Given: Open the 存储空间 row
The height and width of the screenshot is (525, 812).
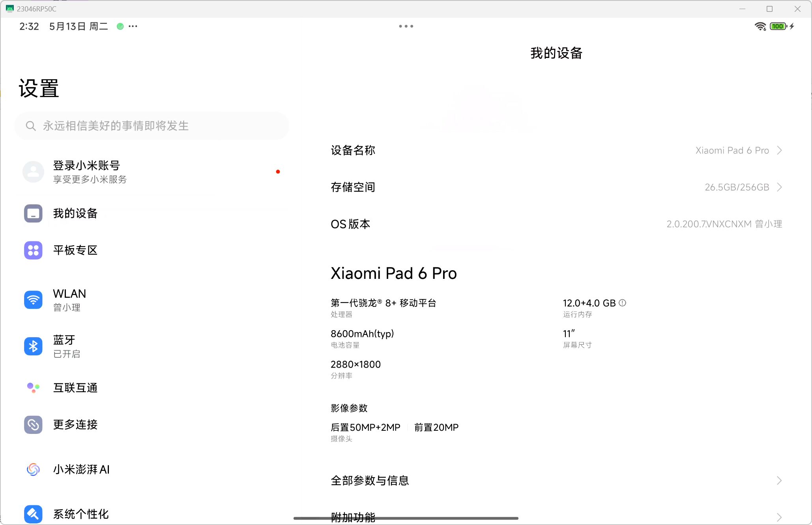Looking at the screenshot, I should coord(556,187).
